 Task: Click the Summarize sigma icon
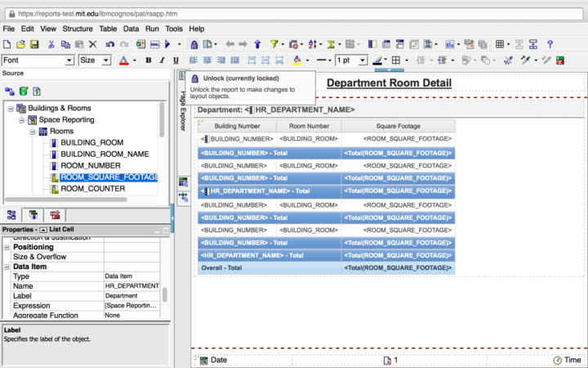332,44
